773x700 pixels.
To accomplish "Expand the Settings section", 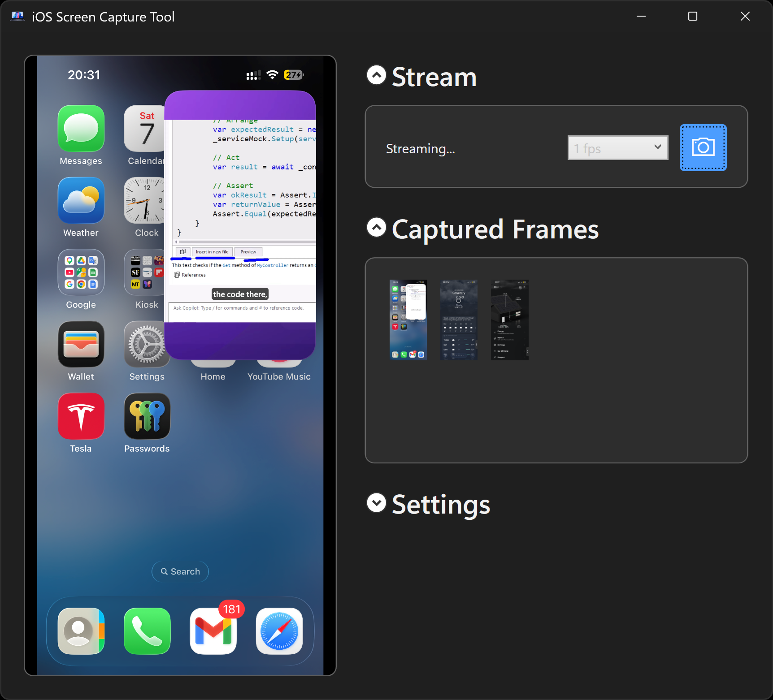I will [x=376, y=503].
